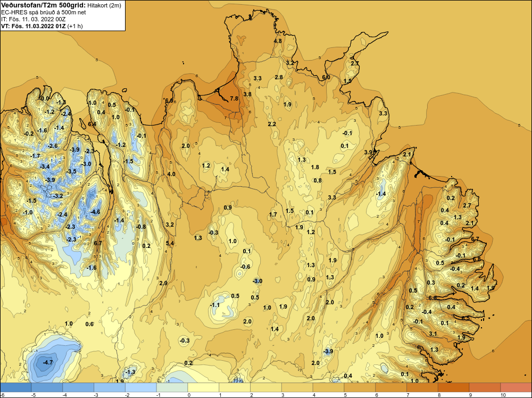Click the header title 'Veðurstofan/T2m 500grid:'

pyautogui.click(x=44, y=5)
